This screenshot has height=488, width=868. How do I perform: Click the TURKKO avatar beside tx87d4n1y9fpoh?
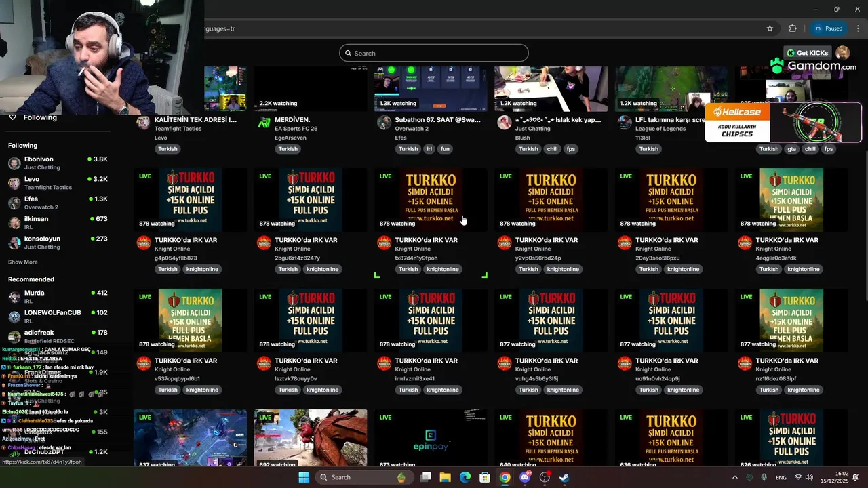(384, 243)
